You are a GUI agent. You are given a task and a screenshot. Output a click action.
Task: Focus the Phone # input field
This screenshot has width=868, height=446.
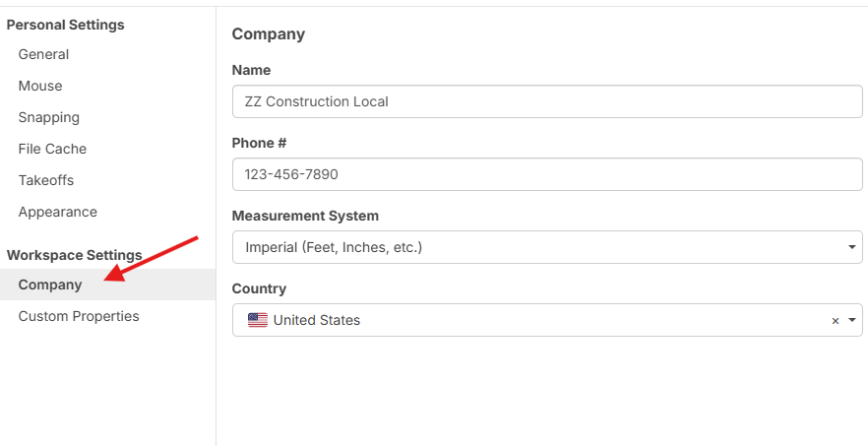[x=547, y=174]
